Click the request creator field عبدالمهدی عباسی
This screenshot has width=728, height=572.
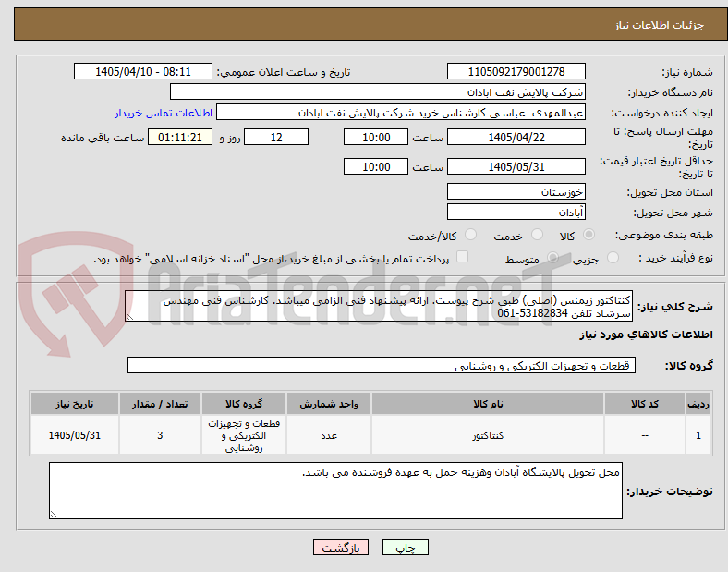[401, 113]
